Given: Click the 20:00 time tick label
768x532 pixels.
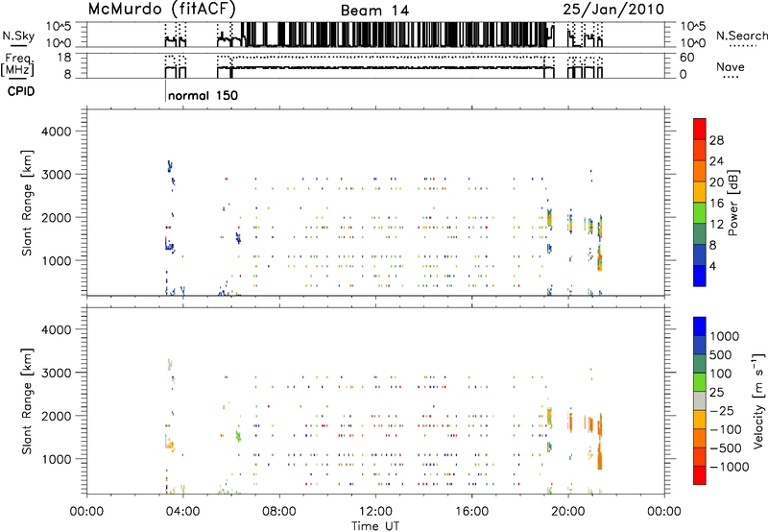Looking at the screenshot, I should pos(567,512).
